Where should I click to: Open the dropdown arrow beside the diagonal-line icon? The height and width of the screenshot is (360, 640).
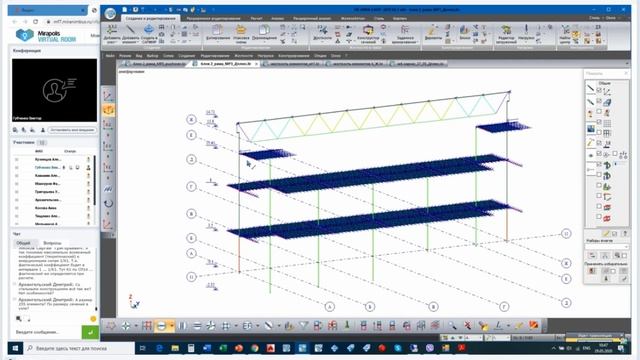(x=279, y=325)
